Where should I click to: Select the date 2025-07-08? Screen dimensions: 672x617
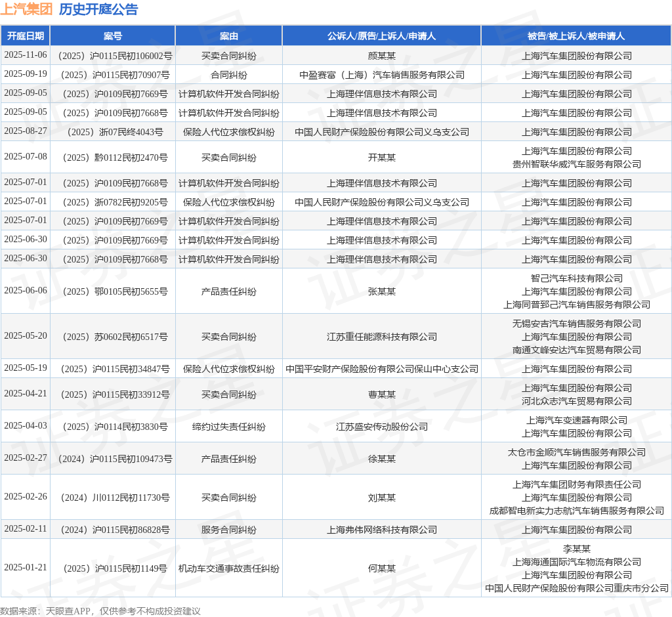26,156
